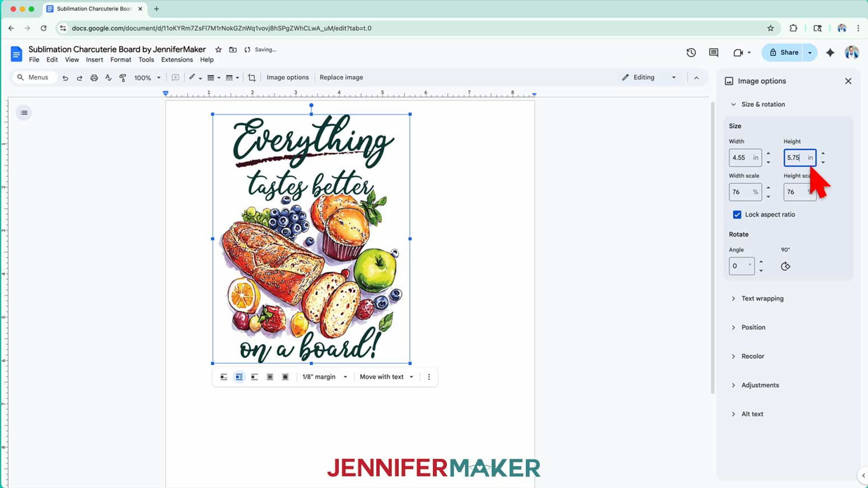Increase the image width with up stepper
868x488 pixels.
(x=768, y=153)
